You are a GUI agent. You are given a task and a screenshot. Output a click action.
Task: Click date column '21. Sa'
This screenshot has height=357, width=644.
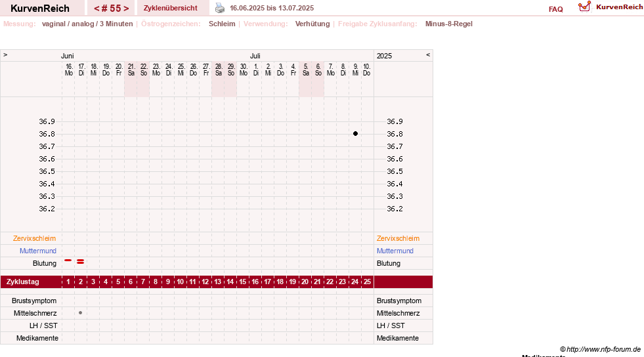pyautogui.click(x=131, y=70)
